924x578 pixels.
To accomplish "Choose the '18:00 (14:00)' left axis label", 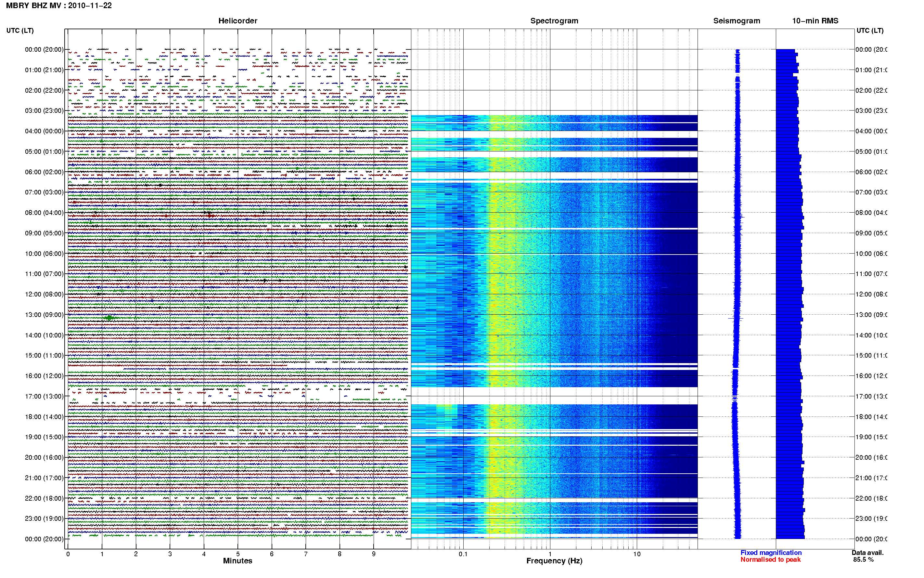I will point(44,417).
